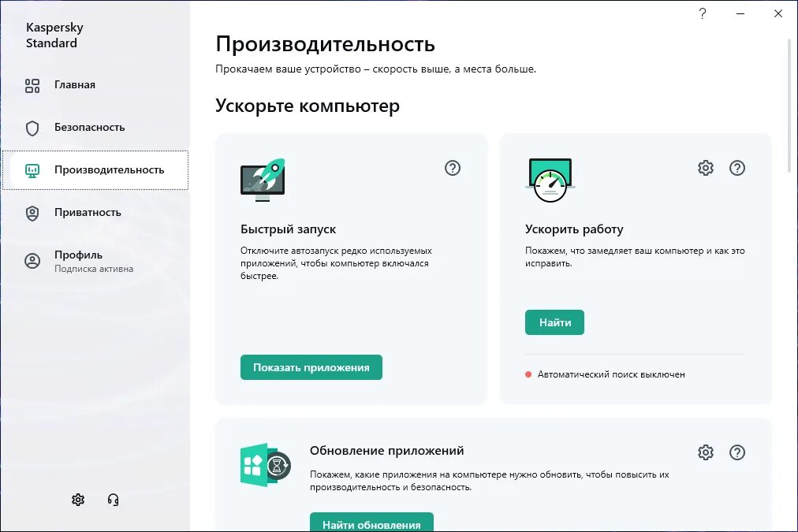Open settings via sidebar gear icon

78,500
